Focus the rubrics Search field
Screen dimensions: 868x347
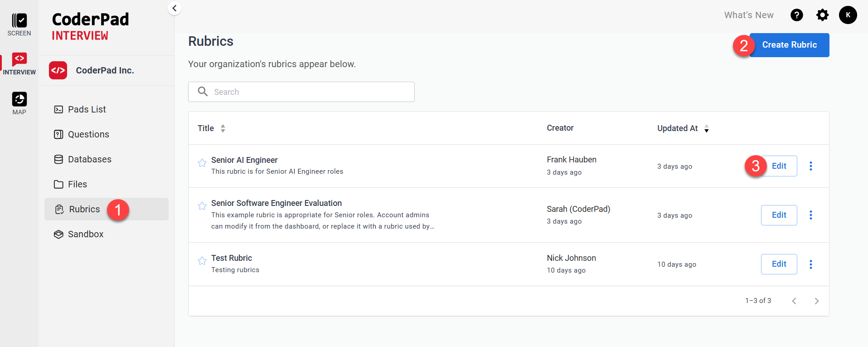308,92
